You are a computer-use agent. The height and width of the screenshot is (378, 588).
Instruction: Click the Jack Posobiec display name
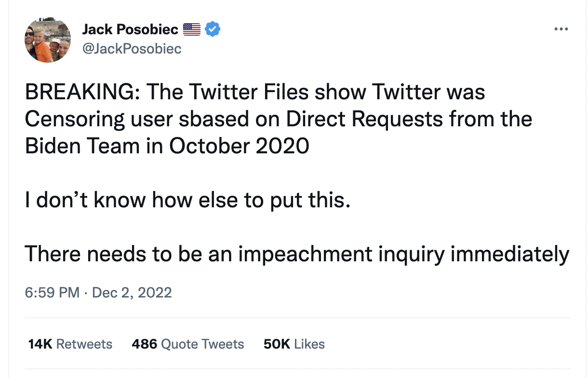[x=130, y=30]
